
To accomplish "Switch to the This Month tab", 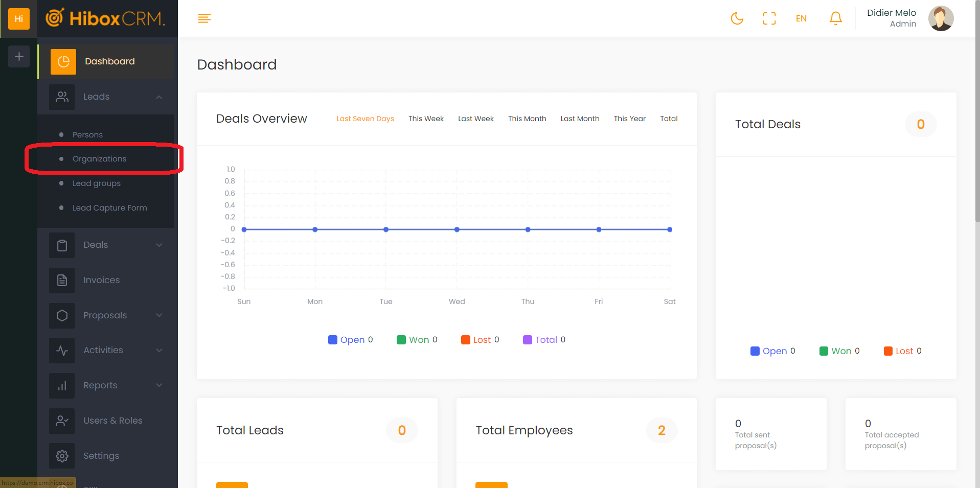I will [527, 119].
